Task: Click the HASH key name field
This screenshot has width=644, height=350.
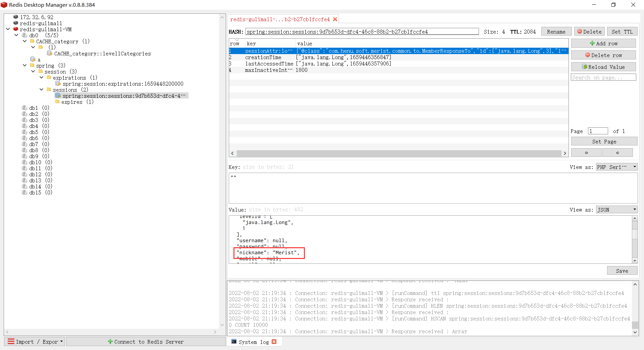Action: (362, 32)
